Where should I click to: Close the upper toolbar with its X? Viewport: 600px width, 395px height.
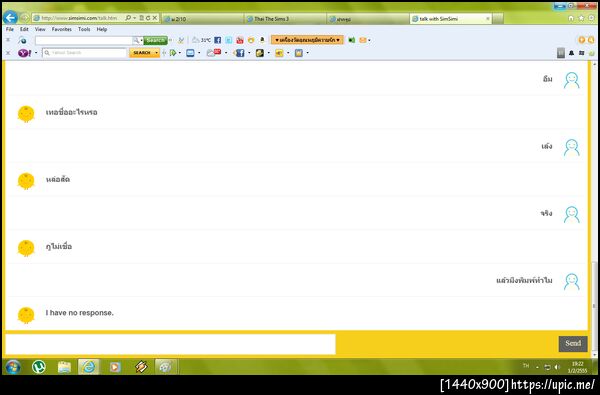point(8,40)
